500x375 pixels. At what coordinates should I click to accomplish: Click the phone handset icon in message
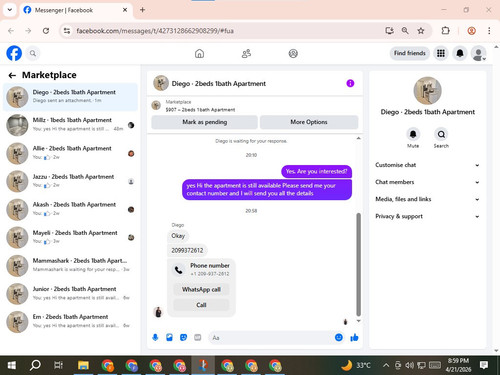[x=178, y=270]
